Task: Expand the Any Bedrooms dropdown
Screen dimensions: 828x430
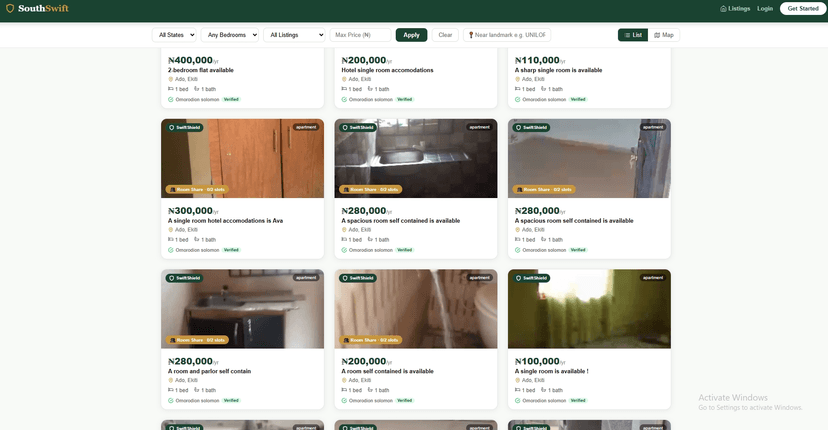Action: coord(230,35)
